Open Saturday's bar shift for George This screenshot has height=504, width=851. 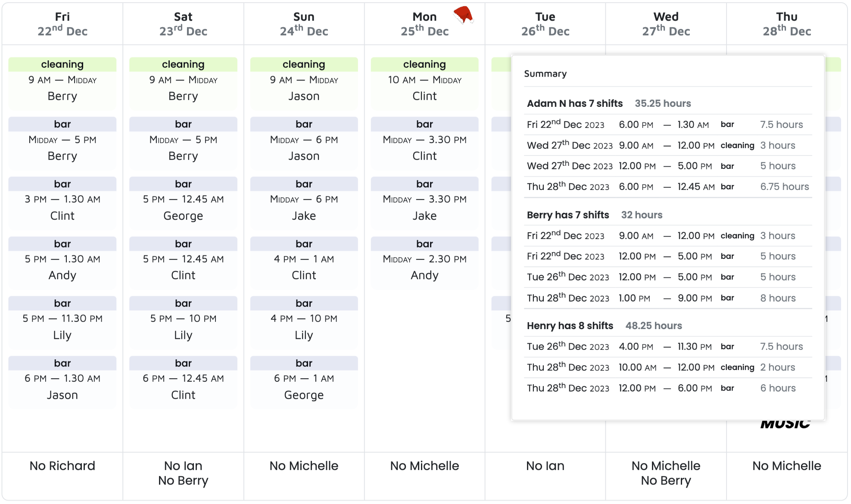[183, 202]
